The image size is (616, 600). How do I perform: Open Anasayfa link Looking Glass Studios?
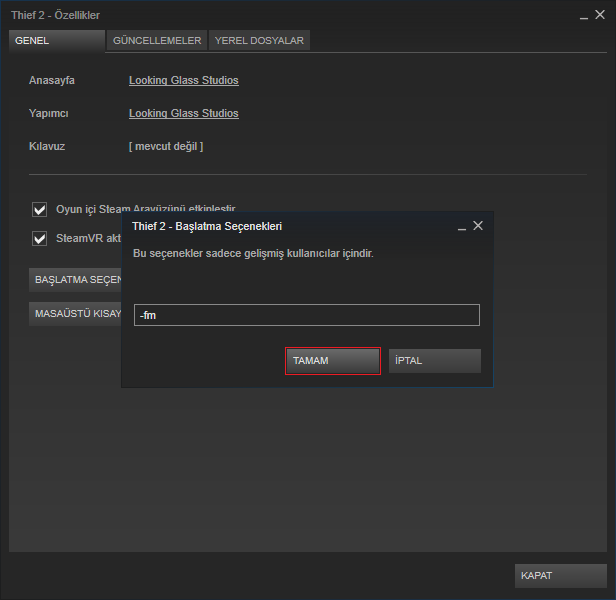tap(183, 80)
